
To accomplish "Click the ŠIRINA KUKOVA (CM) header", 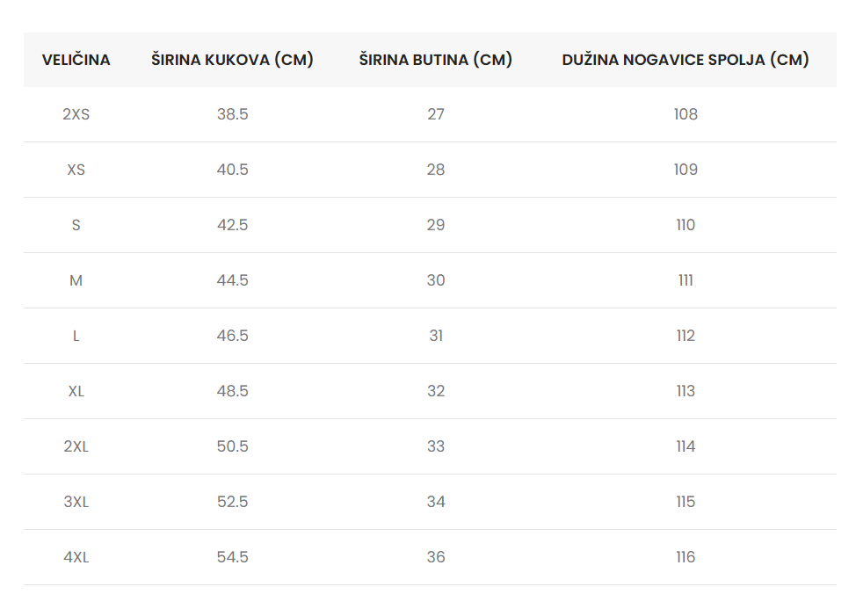I will pyautogui.click(x=232, y=60).
